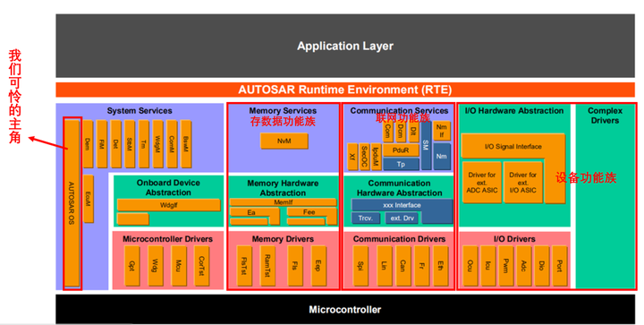The width and height of the screenshot is (644, 325).
Task: Select the Driver for ext. I/O ASIC block
Action: point(523,182)
